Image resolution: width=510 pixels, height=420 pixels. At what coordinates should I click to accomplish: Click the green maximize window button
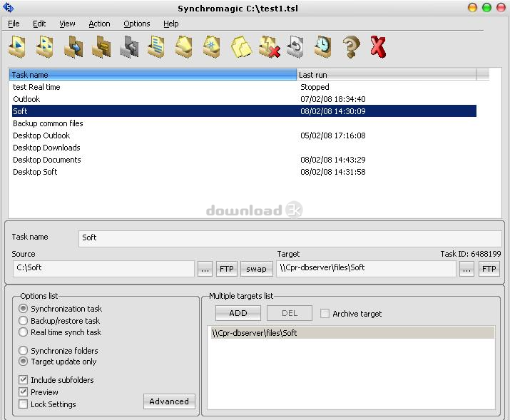point(487,7)
